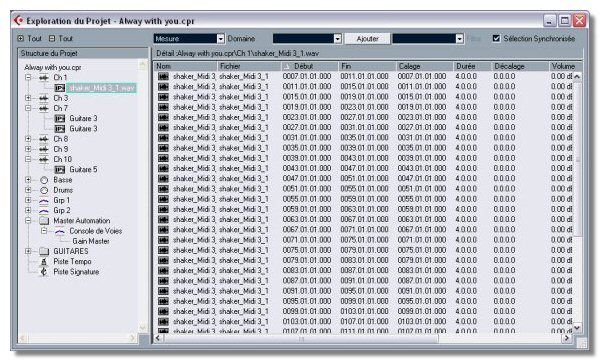600x361 pixels.
Task: Click the waveform icon of the 0103.01.01.000 row
Action: point(163,322)
